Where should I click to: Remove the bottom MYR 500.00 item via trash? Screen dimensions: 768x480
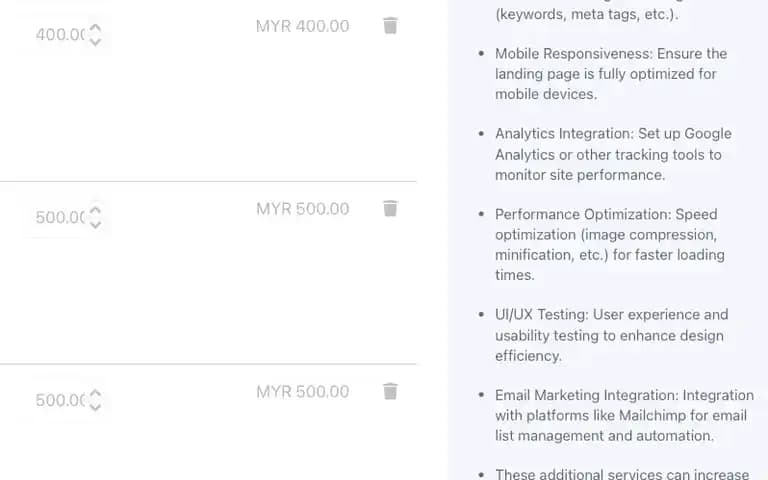coord(390,391)
